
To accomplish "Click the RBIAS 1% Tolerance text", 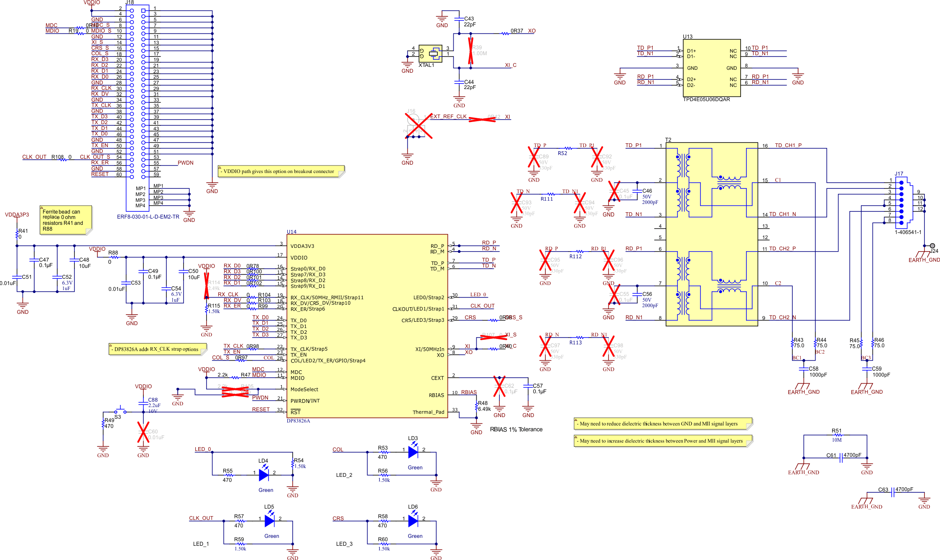I will click(x=516, y=430).
